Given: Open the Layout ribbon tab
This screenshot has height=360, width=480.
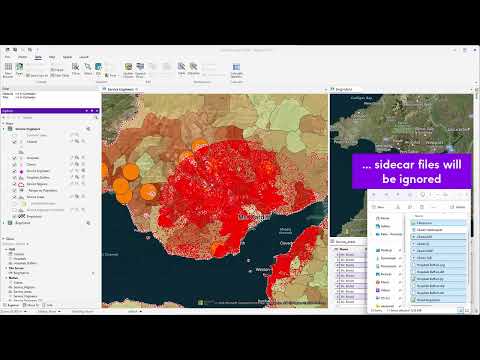Looking at the screenshot, I should click(x=84, y=57).
